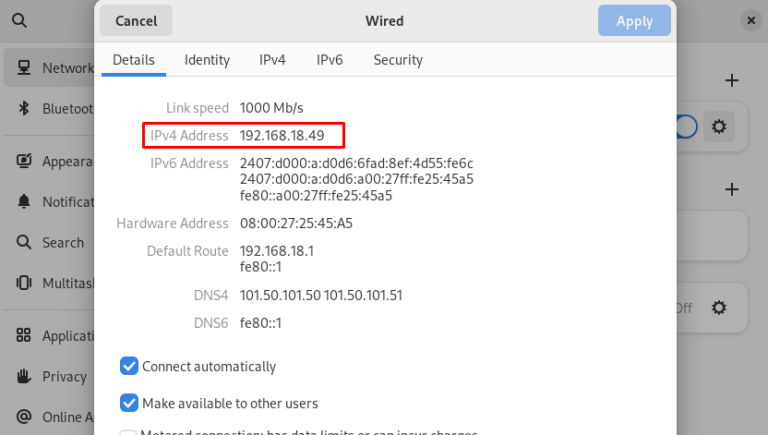Go to the IPv6 tab
The width and height of the screenshot is (768, 435).
pos(330,60)
